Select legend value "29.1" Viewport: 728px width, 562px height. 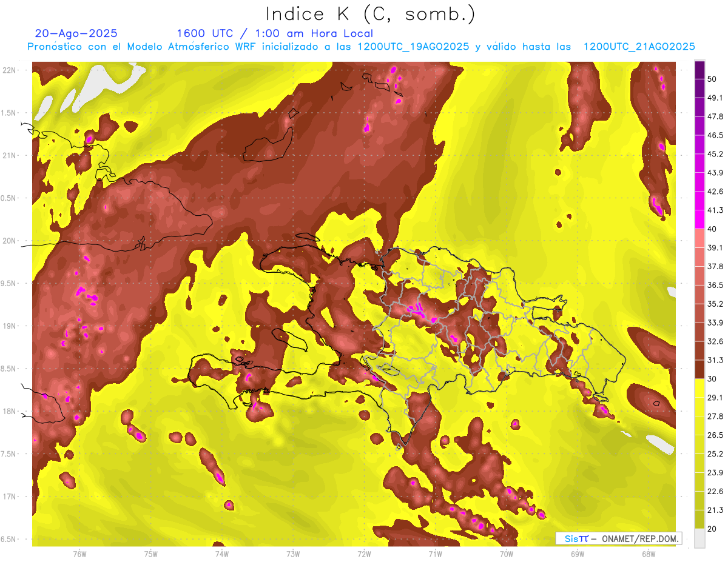[x=715, y=398]
